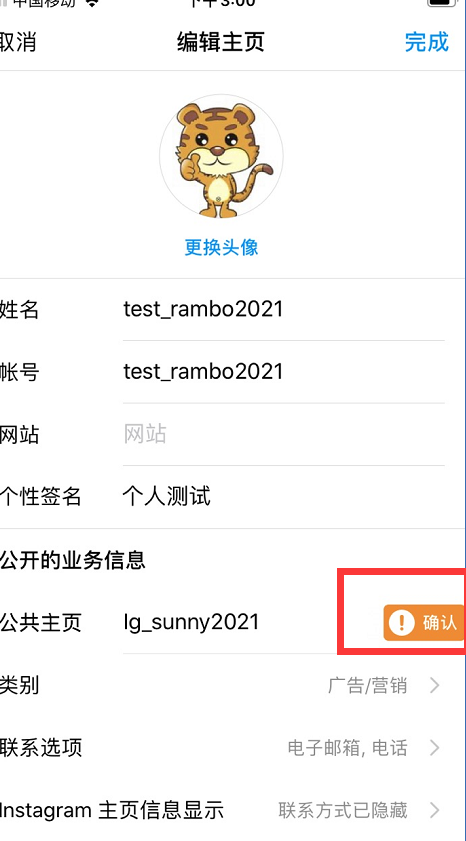Open Instagram 主页信息显示 chevron arrow
This screenshot has width=466, height=841.
pos(435,809)
